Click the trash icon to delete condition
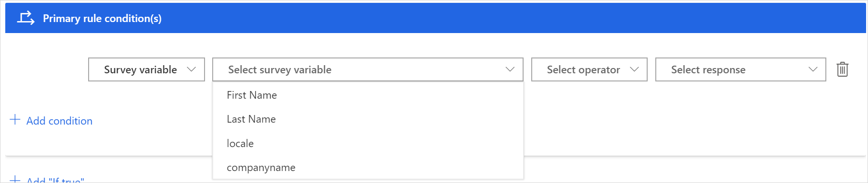 click(842, 69)
